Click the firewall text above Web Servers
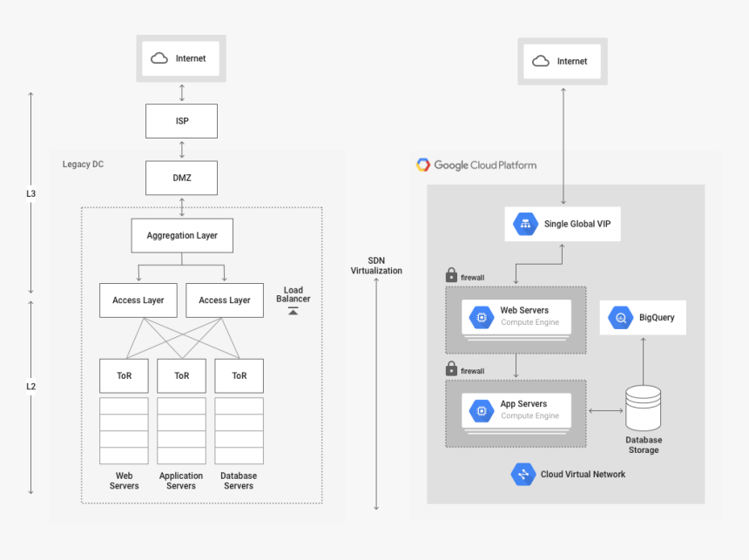Image resolution: width=749 pixels, height=560 pixels. [x=472, y=278]
